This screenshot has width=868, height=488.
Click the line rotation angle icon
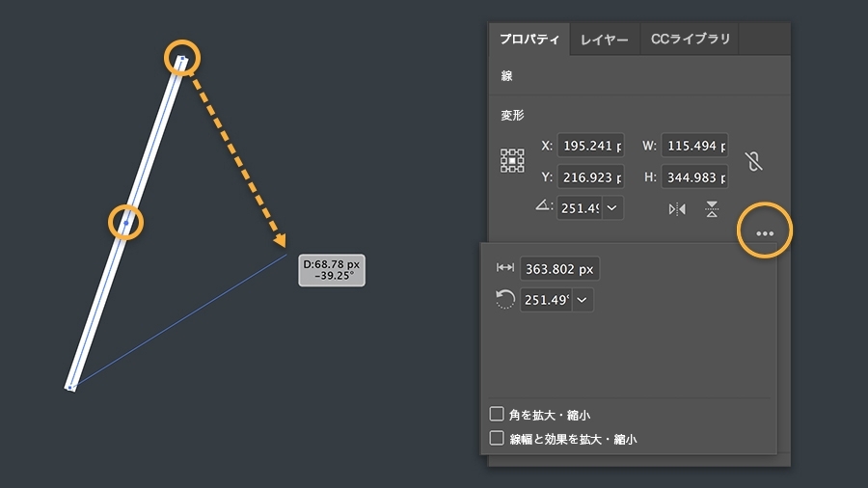[x=505, y=300]
